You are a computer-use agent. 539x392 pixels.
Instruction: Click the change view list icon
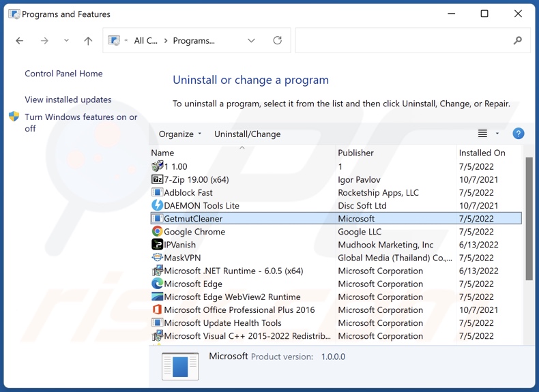click(x=482, y=134)
